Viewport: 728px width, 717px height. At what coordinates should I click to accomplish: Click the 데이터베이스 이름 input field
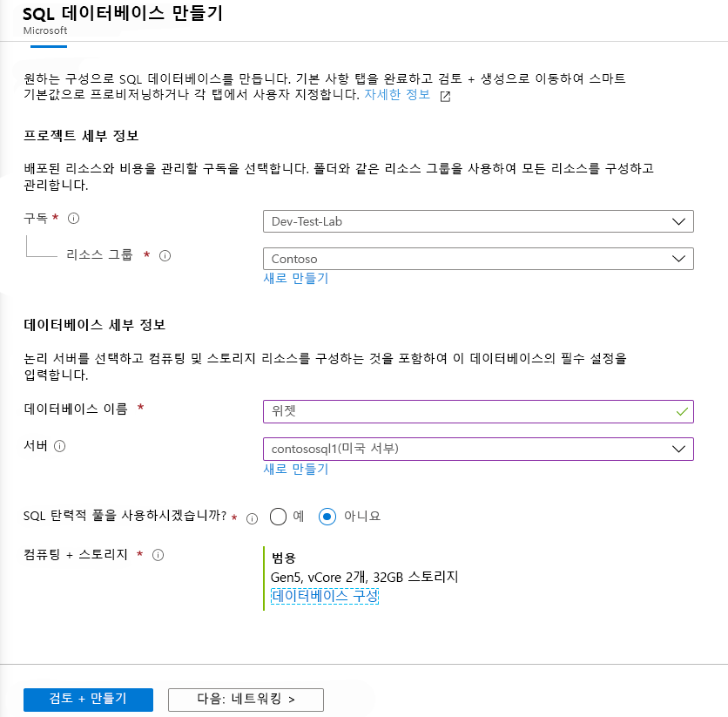478,411
